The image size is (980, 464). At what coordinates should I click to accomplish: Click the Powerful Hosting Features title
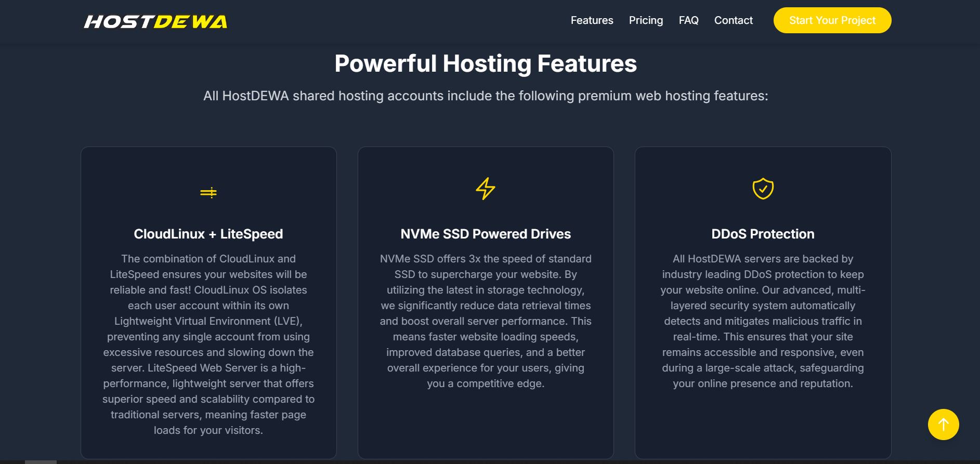(486, 63)
